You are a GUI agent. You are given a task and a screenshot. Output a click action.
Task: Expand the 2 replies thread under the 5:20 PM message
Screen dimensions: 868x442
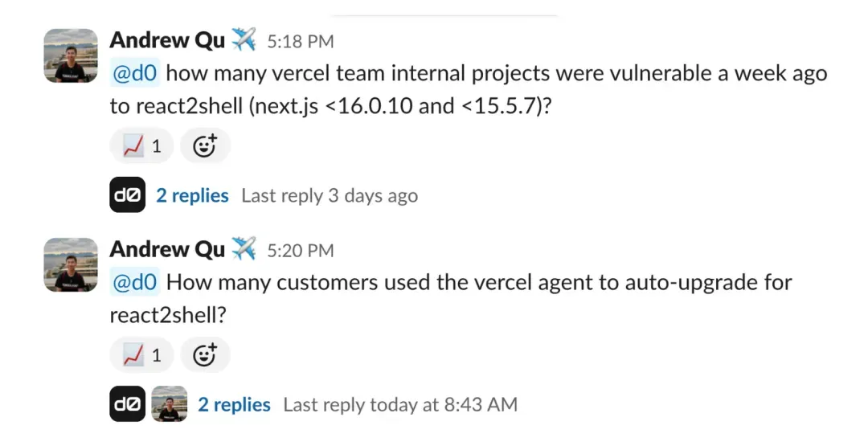[x=234, y=404]
